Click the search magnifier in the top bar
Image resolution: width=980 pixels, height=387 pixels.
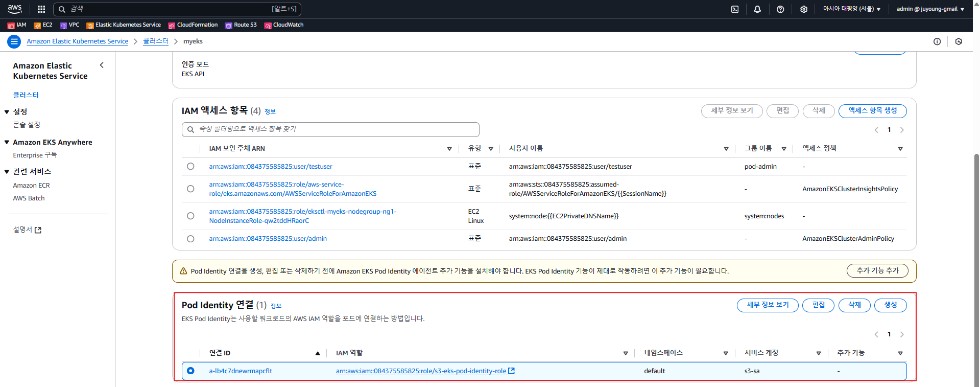62,9
